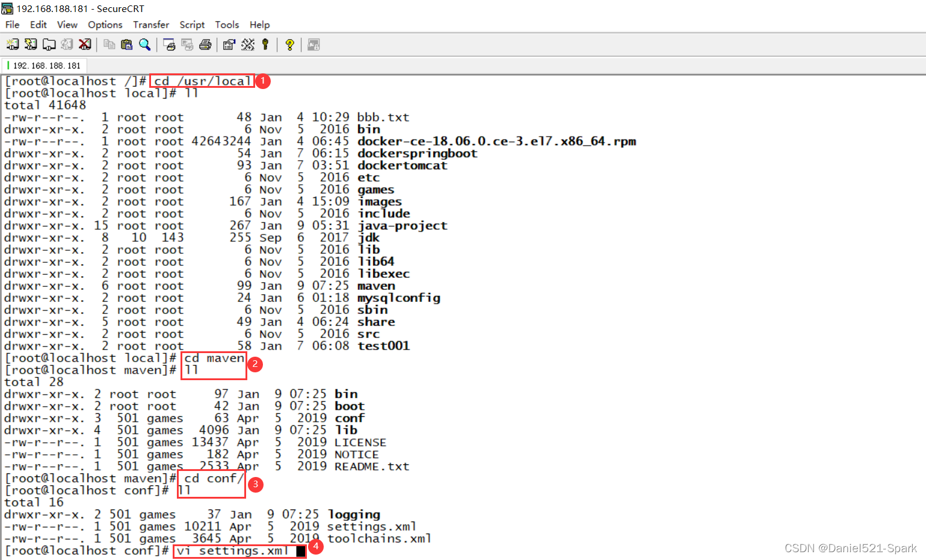The height and width of the screenshot is (560, 926).
Task: Click the docker-ce rpm file name
Action: (x=496, y=141)
